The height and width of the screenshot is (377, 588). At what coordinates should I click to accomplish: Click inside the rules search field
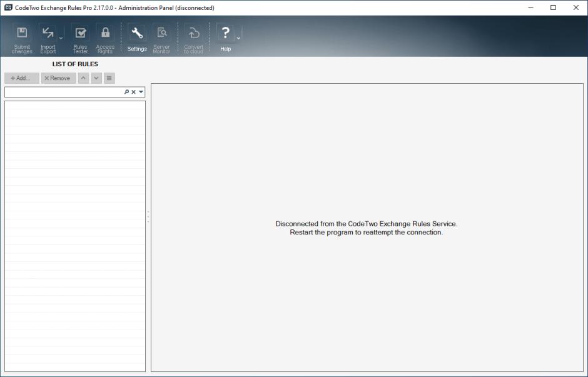63,92
